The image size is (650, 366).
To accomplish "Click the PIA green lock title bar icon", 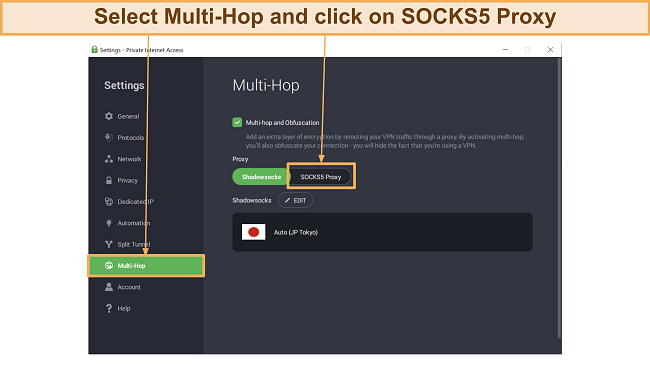I will click(x=95, y=50).
